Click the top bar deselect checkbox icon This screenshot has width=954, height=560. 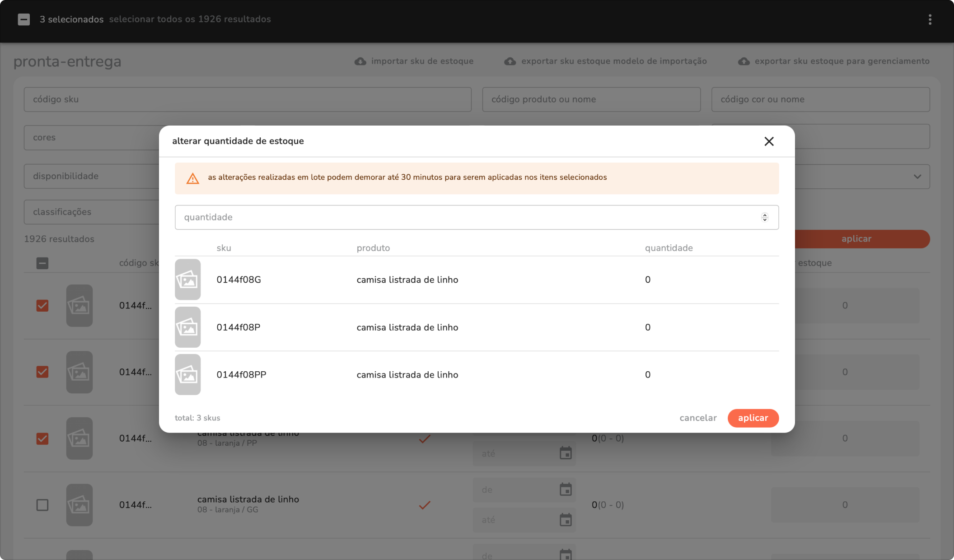[x=24, y=19]
